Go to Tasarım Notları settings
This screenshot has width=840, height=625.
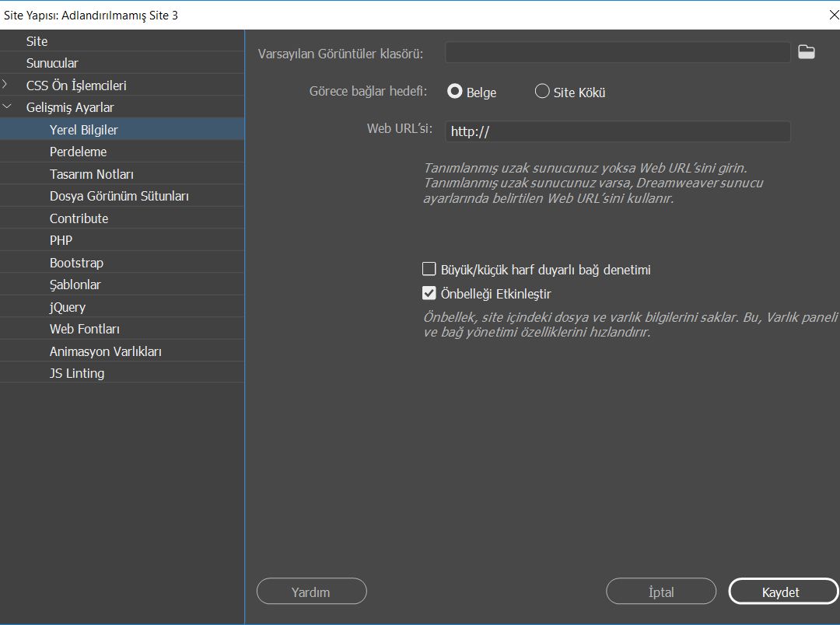pos(91,174)
